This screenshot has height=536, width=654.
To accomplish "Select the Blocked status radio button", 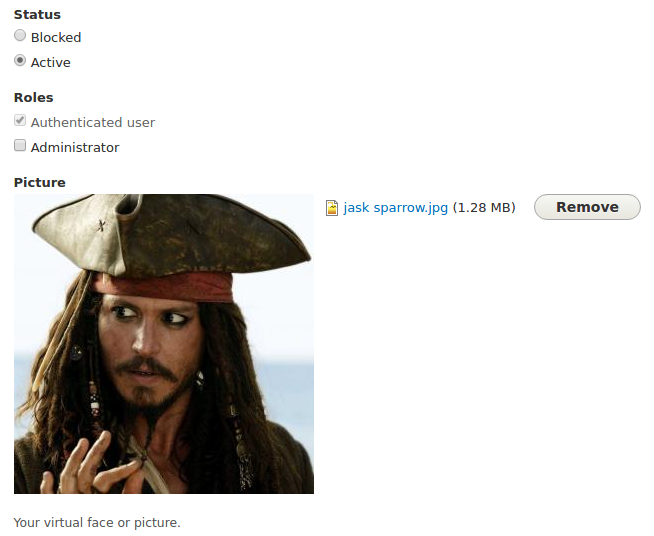I will pos(20,35).
